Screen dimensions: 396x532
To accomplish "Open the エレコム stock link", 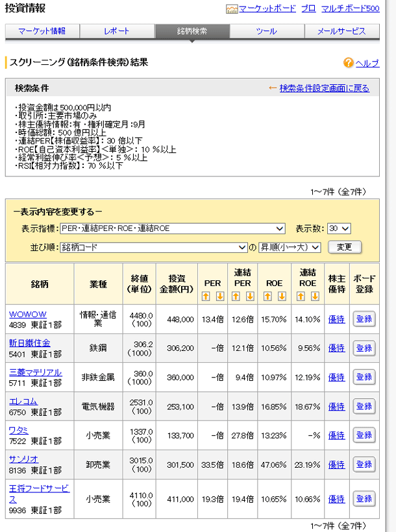I will (x=23, y=402).
